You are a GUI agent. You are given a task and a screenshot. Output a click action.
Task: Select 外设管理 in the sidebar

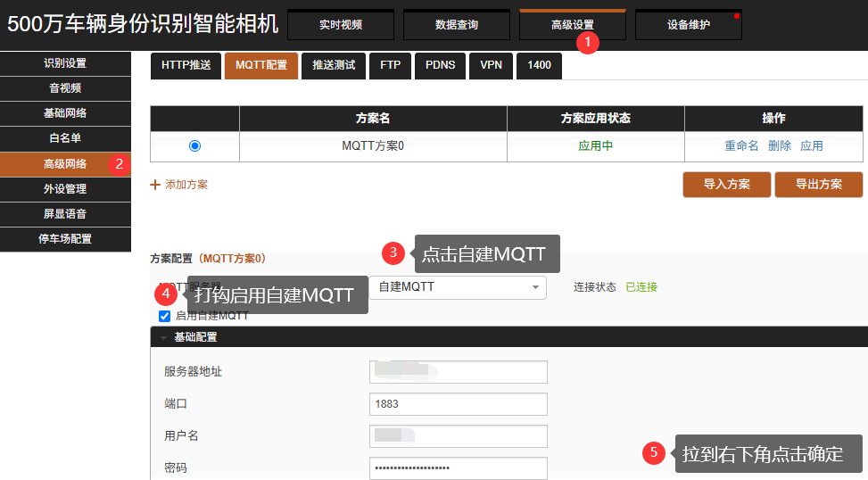coord(65,189)
